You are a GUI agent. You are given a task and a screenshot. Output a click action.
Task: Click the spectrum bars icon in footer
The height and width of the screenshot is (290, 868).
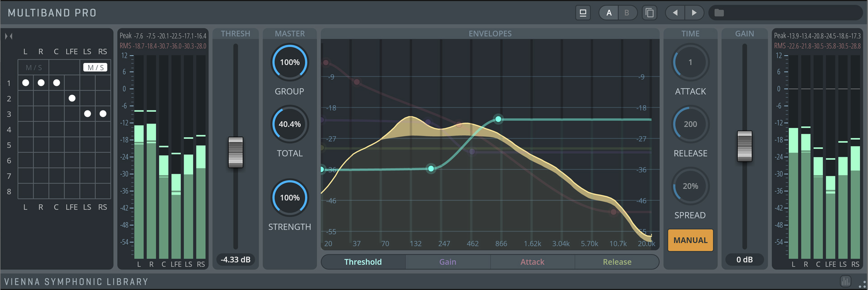(x=845, y=281)
